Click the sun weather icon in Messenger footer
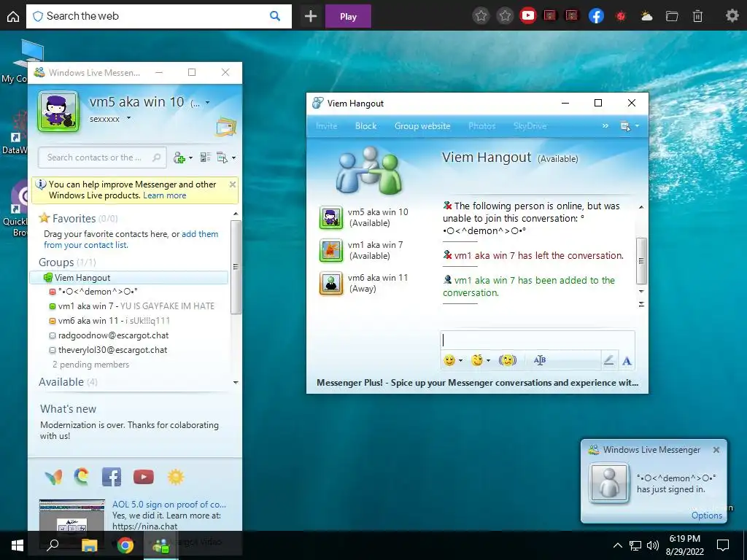This screenshot has width=747, height=560. click(x=175, y=477)
